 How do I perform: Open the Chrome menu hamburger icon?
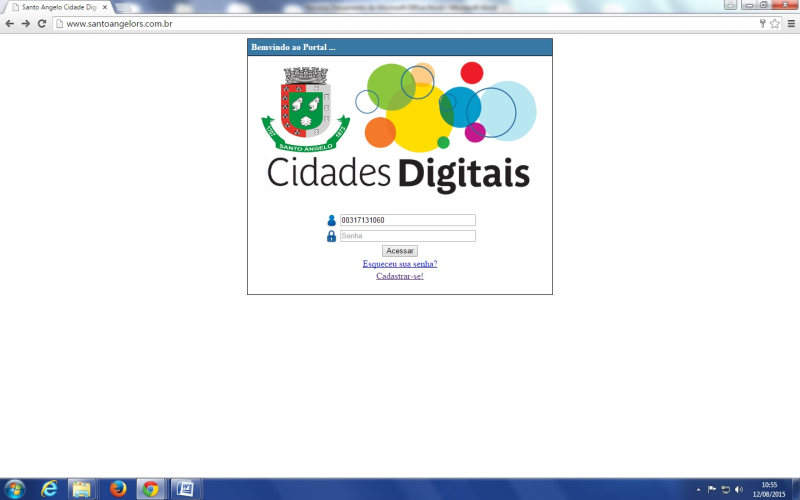(791, 23)
